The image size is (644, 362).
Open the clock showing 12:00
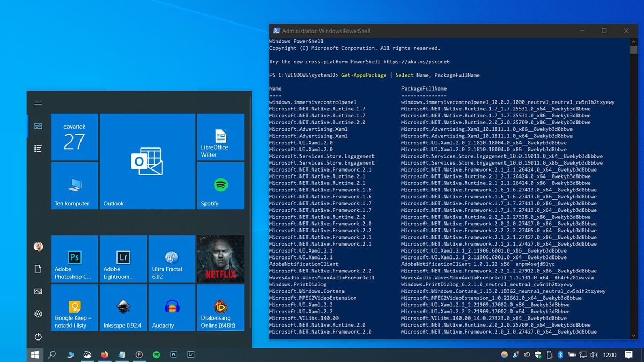point(610,354)
